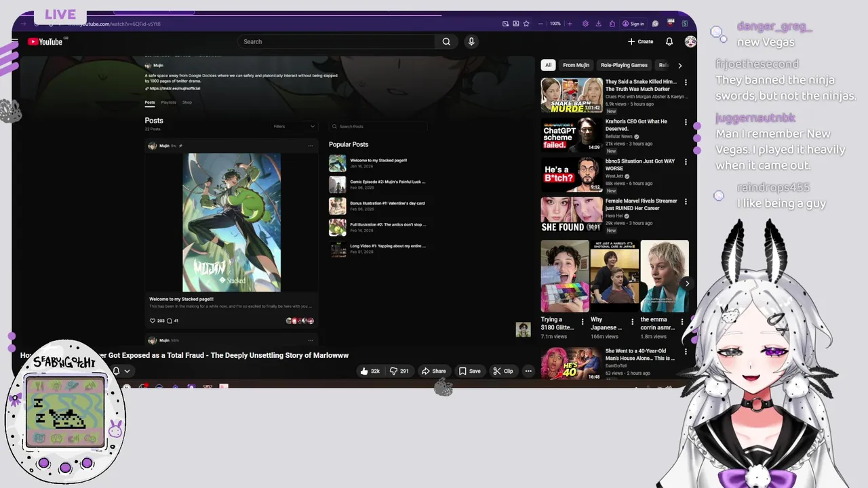This screenshot has height=488, width=868.
Task: Start voice search with microphone icon
Action: [471, 41]
